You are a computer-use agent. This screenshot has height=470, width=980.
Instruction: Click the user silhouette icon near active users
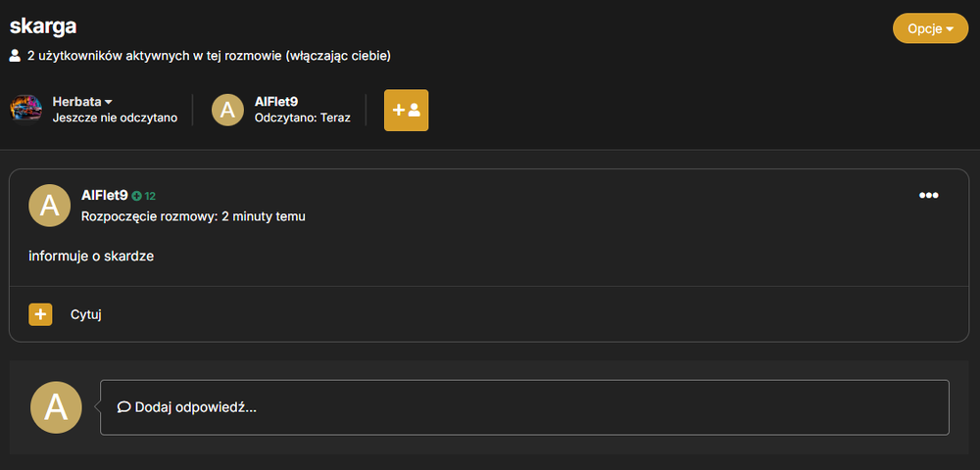(x=15, y=56)
